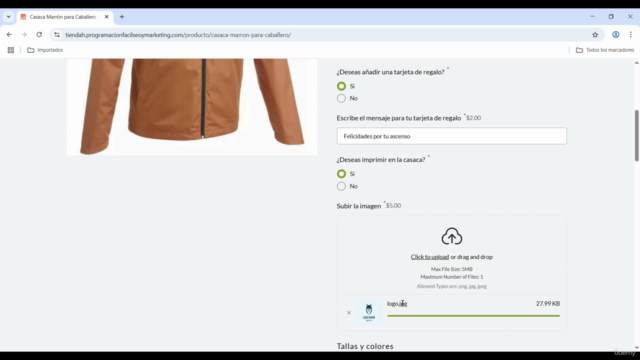Click 'Escribe el mensaje para tu tarjeta de regalo' label
Screen dimensions: 640x360
[399, 118]
